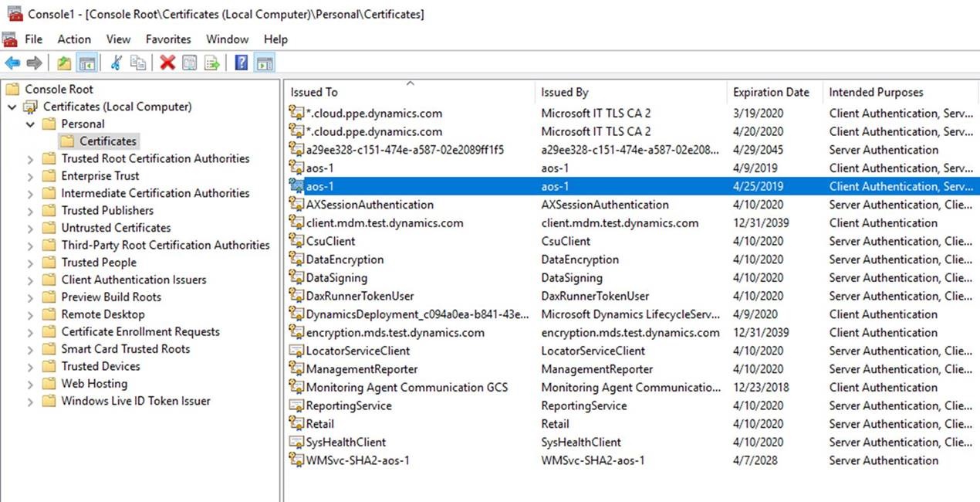Image resolution: width=980 pixels, height=502 pixels.
Task: Click the Issued By column header
Action: pos(565,93)
